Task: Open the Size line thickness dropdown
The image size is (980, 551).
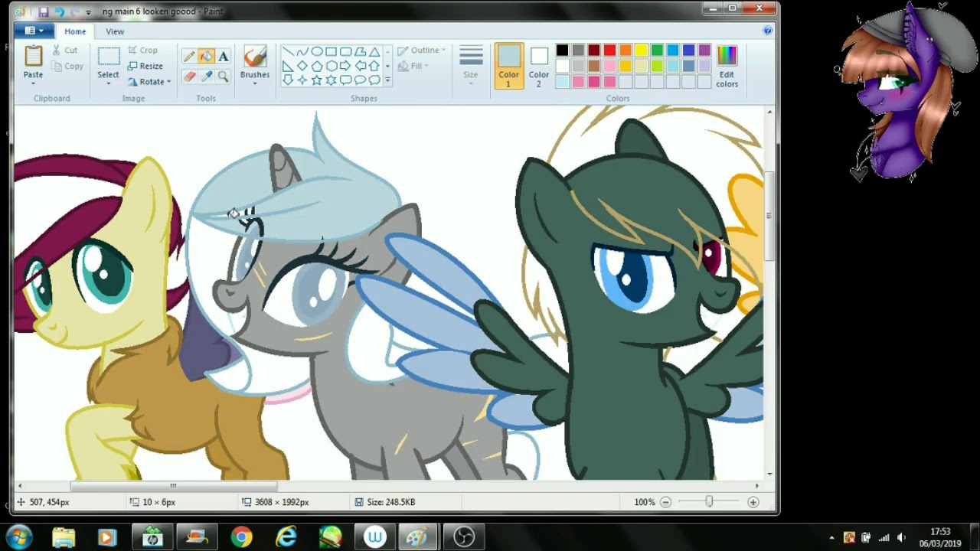Action: point(471,64)
